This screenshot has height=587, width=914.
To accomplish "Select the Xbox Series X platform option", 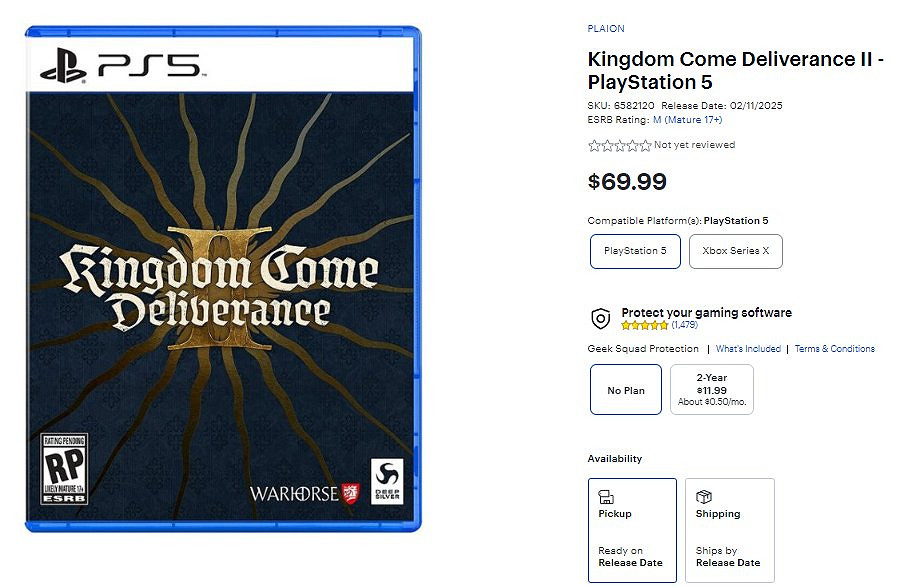I will [735, 251].
